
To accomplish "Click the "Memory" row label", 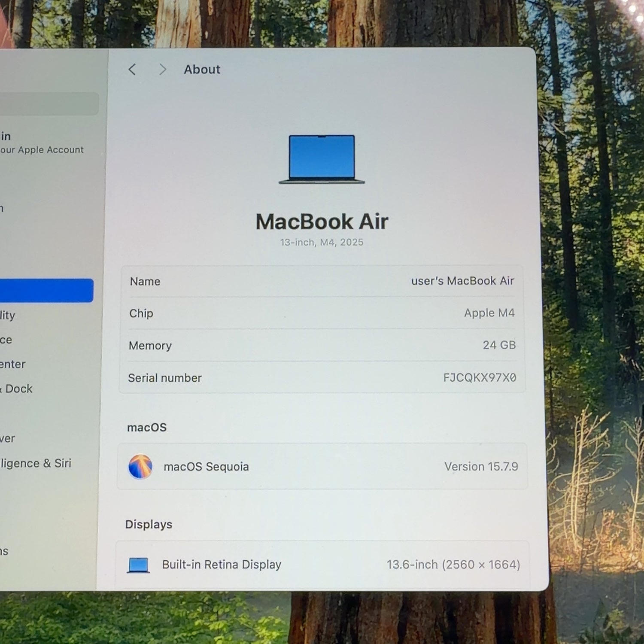I will (150, 346).
